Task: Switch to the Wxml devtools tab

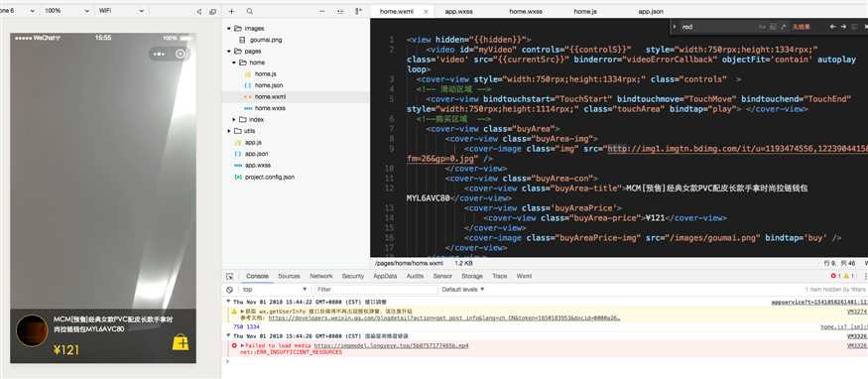Action: 524,276
